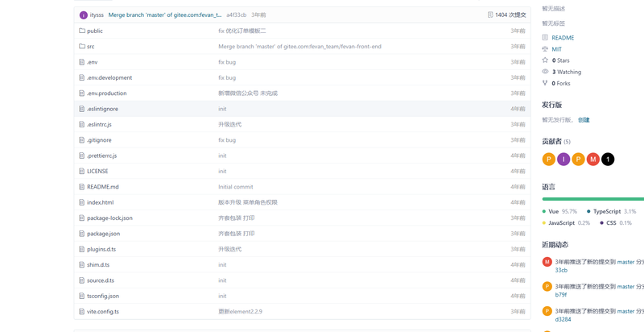Click the file icon beside package-lock.json
Image resolution: width=644 pixels, height=332 pixels.
[82, 218]
